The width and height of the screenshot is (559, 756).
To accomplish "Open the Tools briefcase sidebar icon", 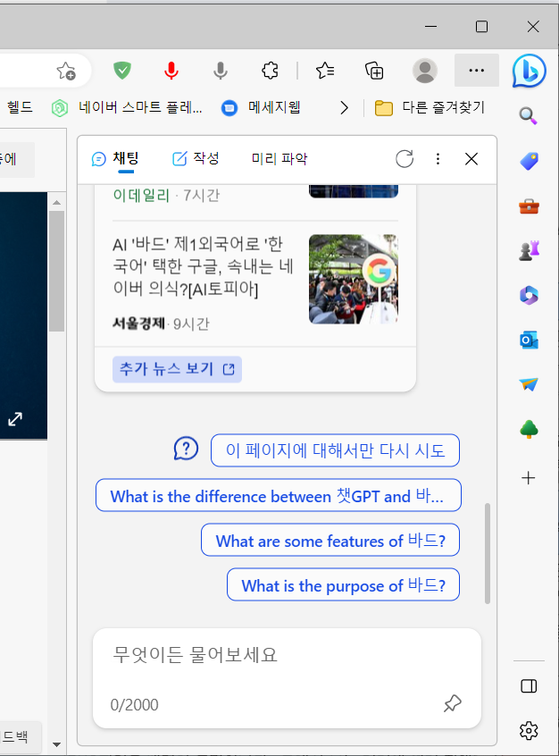I will tap(529, 206).
